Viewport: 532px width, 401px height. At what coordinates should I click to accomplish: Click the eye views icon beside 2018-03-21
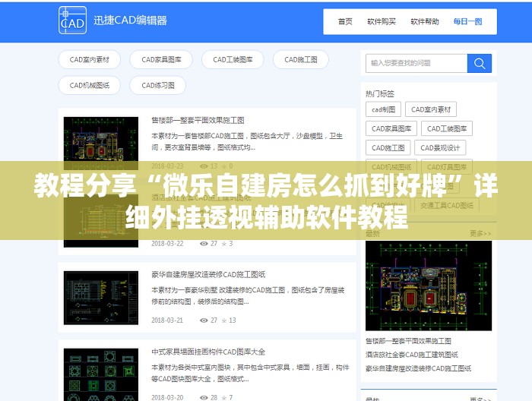pos(204,320)
